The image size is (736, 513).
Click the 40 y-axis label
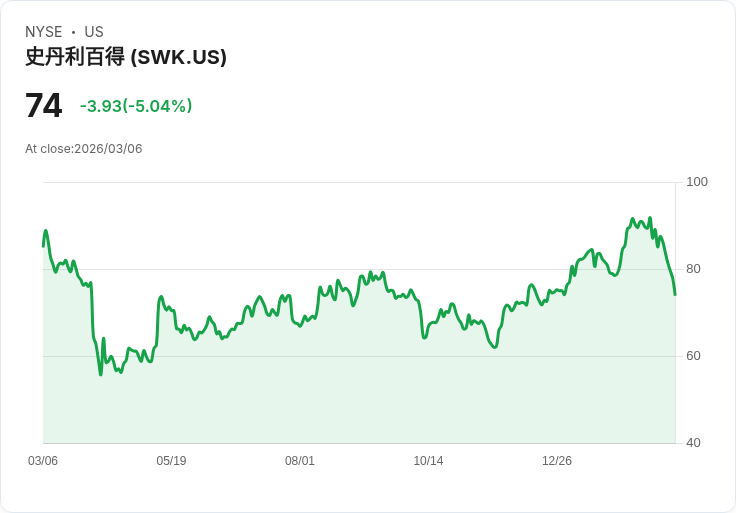click(x=693, y=443)
